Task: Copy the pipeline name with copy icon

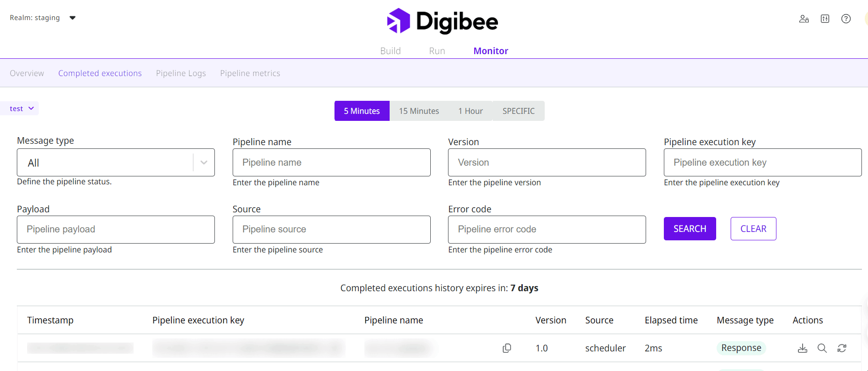Action: coord(506,348)
